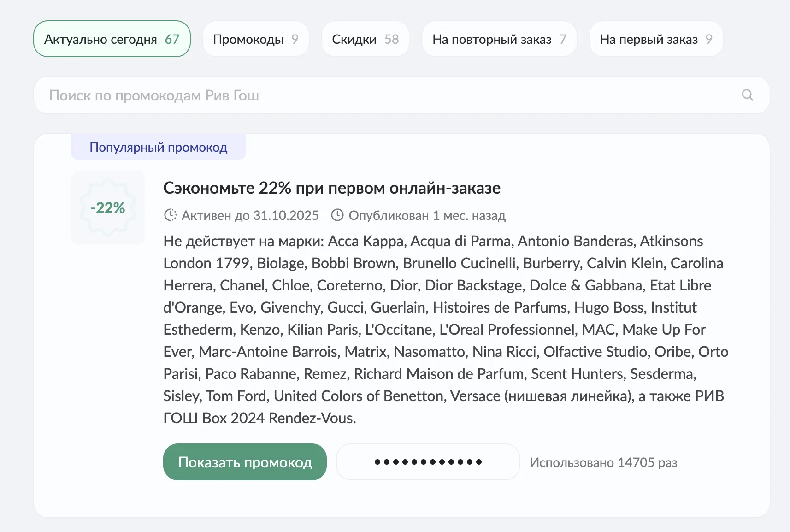Viewport: 790px width, 532px height.
Task: Click the clock icon next to Опубликован
Action: (337, 215)
